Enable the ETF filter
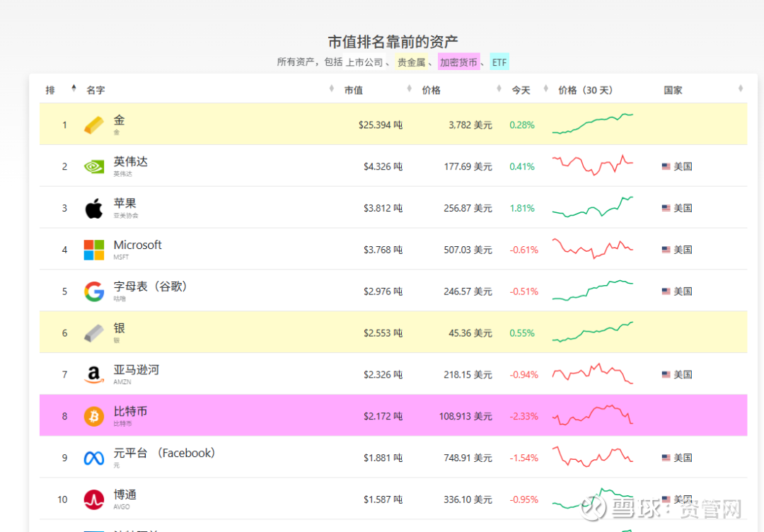Viewport: 764px width, 532px height. point(499,62)
